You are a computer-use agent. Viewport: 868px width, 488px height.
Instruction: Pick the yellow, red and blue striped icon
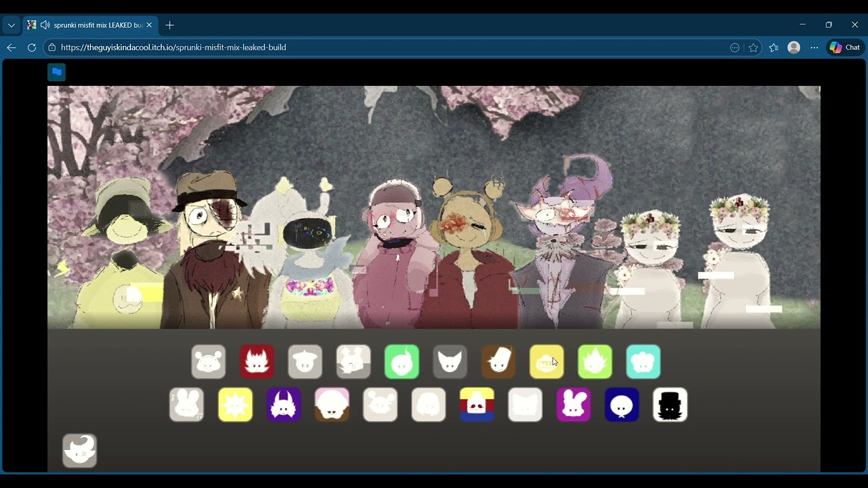477,405
